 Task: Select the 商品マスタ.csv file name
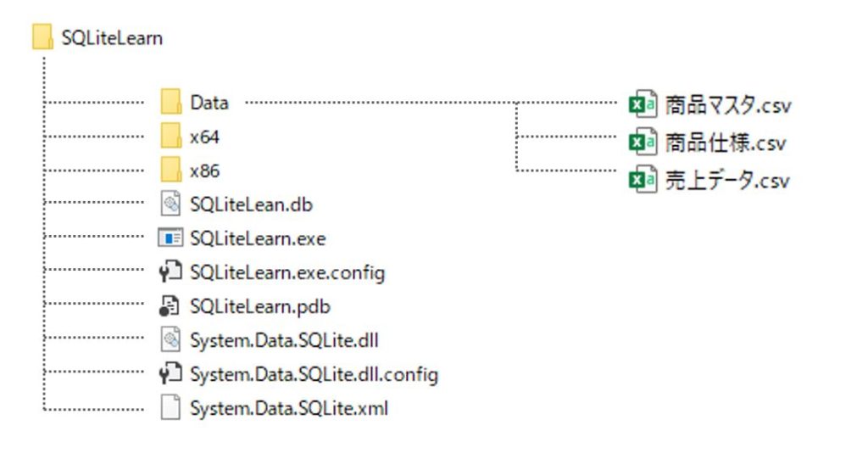[728, 104]
